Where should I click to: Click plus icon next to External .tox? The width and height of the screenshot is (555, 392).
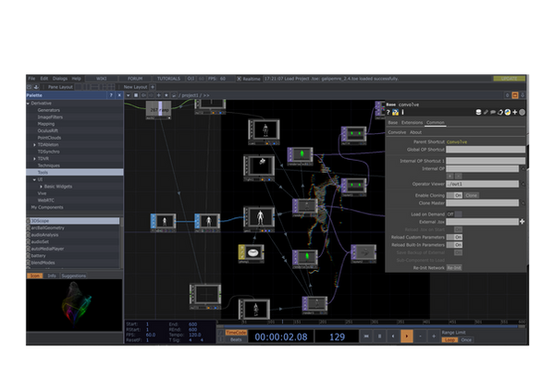(x=522, y=222)
